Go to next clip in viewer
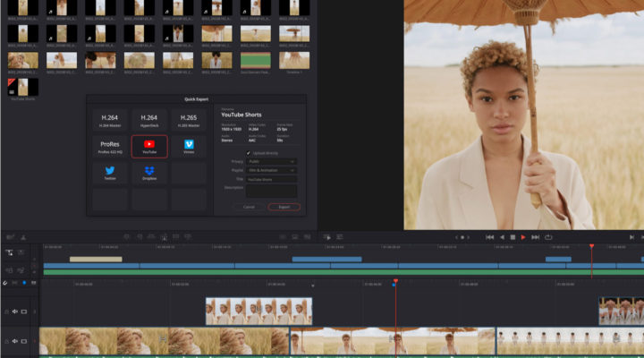 [631, 237]
